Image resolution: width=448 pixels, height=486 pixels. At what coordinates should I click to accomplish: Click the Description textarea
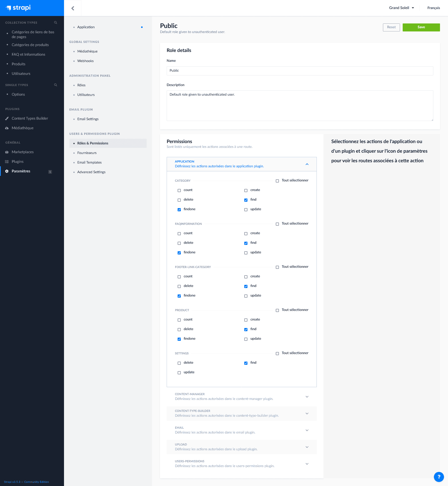(x=300, y=106)
